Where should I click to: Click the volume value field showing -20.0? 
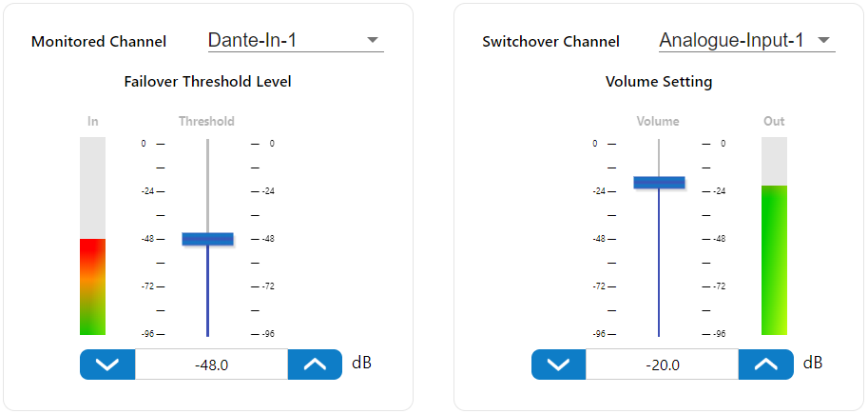coord(662,365)
